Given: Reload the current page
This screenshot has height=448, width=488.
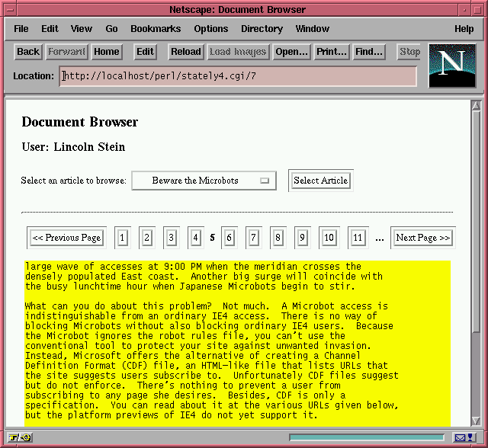Looking at the screenshot, I should 185,52.
